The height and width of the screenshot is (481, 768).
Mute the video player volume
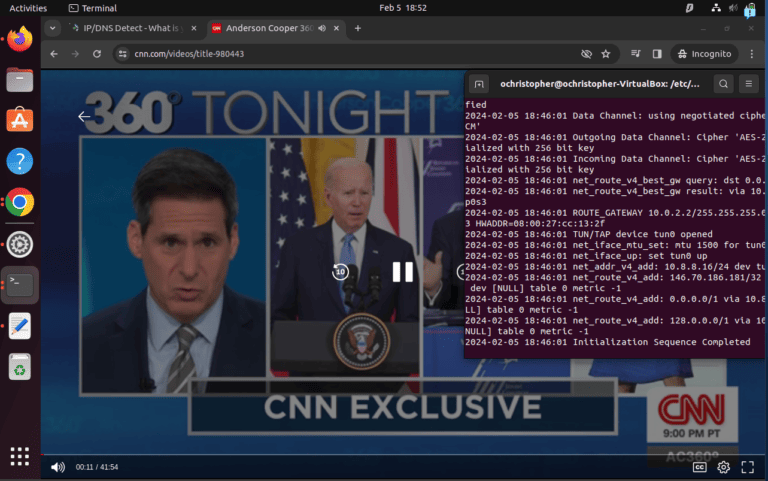point(58,467)
